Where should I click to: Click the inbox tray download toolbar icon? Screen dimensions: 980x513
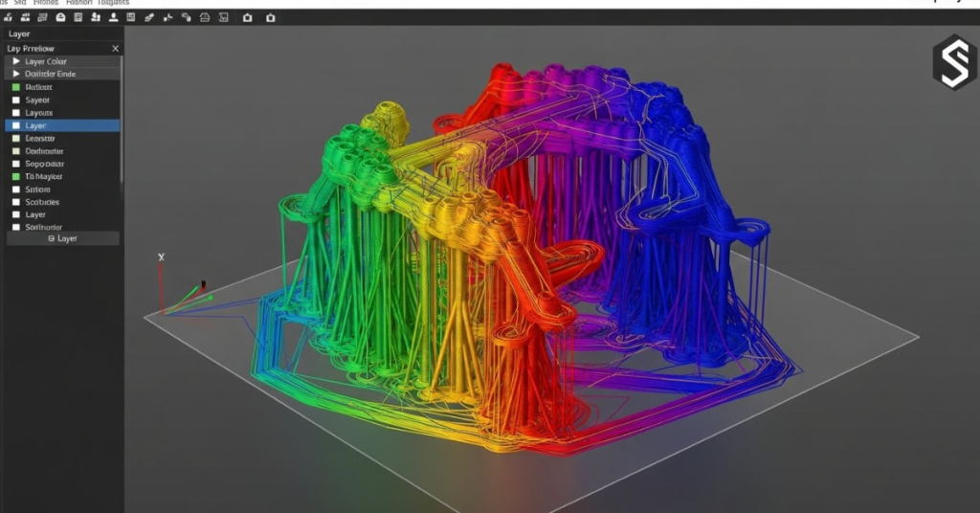pyautogui.click(x=60, y=17)
